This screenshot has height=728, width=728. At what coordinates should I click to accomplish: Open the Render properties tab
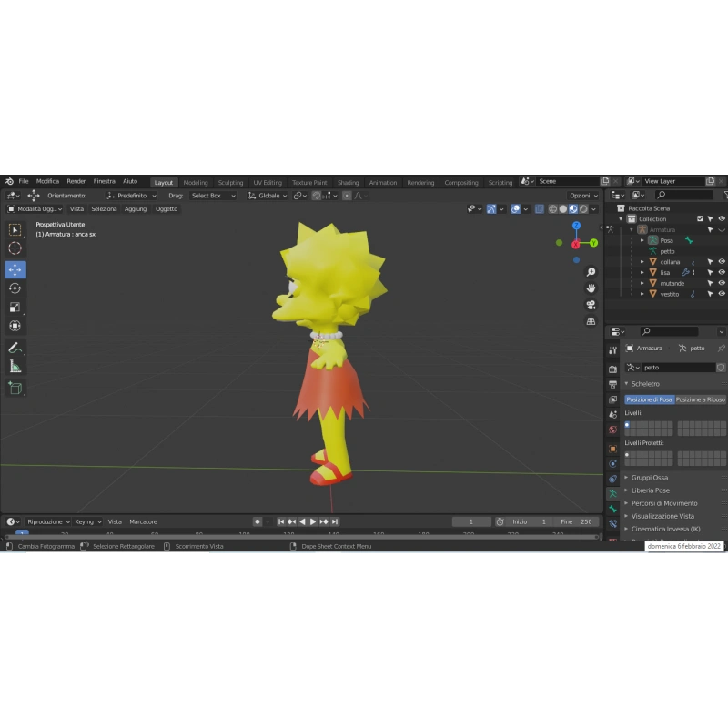point(612,369)
